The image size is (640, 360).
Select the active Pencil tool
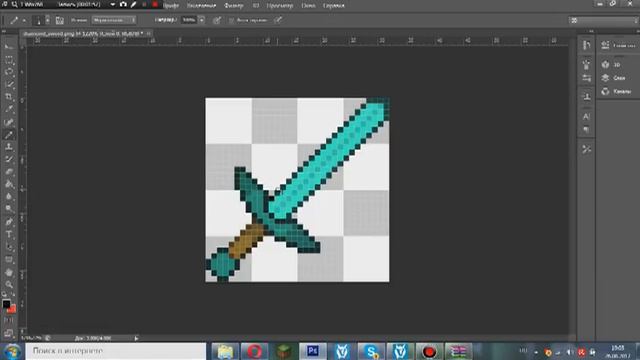pyautogui.click(x=9, y=135)
